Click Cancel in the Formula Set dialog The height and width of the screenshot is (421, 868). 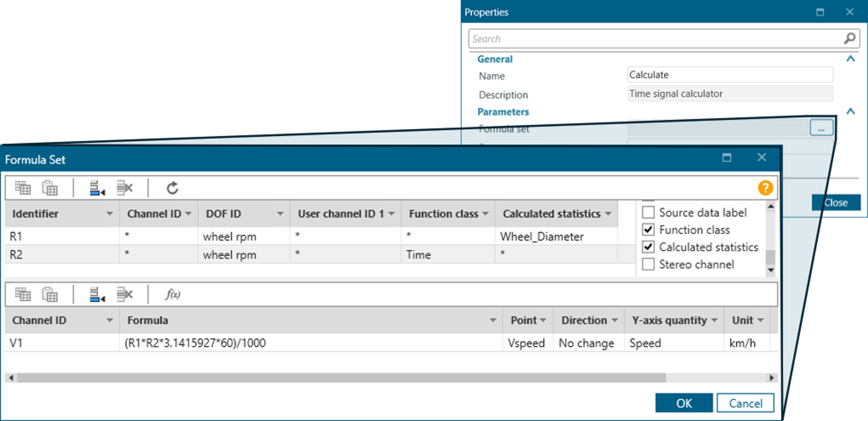[745, 403]
